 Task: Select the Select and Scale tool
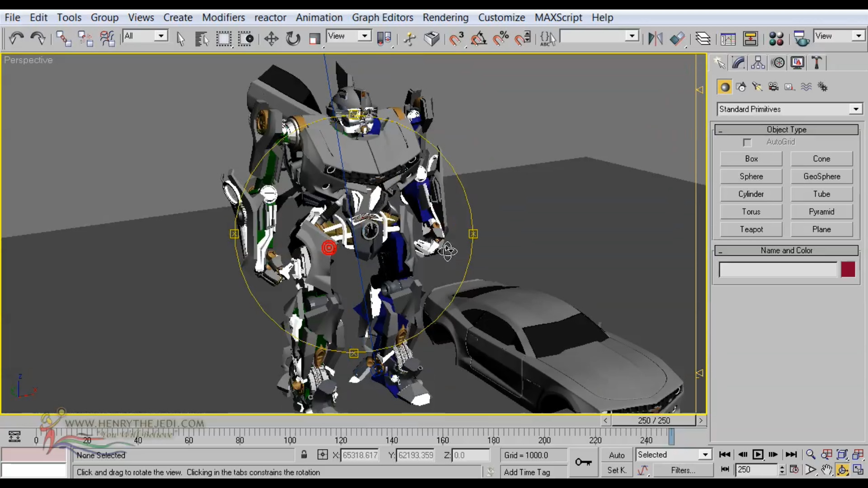pos(315,39)
